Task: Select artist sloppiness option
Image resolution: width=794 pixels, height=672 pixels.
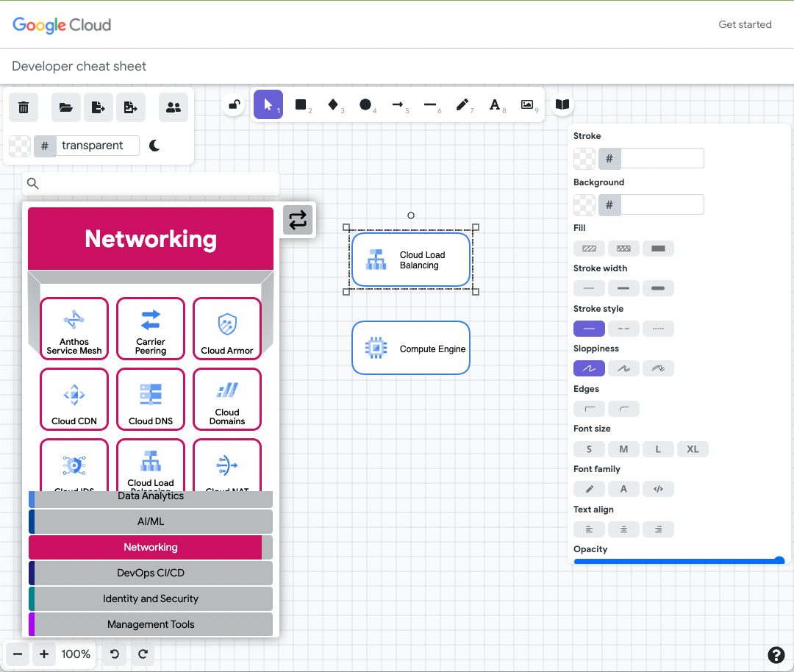Action: pyautogui.click(x=623, y=368)
